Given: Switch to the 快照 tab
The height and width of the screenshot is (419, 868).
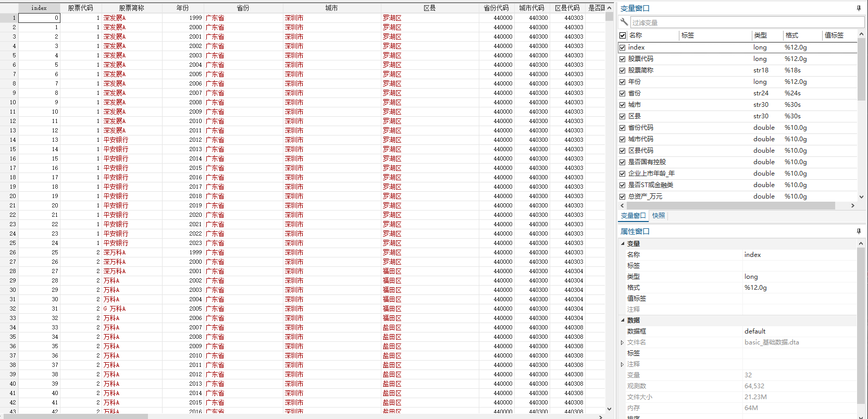Looking at the screenshot, I should [659, 216].
